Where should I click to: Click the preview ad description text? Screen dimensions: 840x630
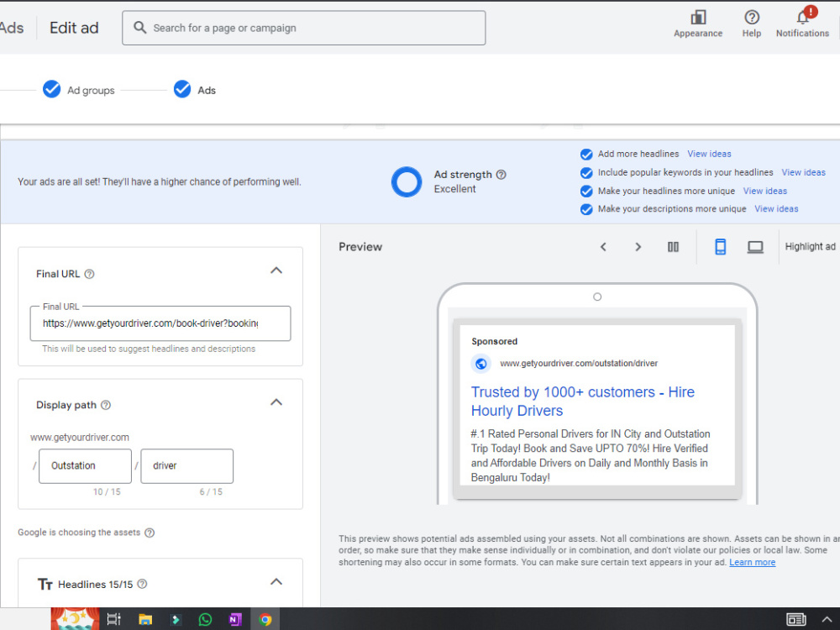pos(591,455)
